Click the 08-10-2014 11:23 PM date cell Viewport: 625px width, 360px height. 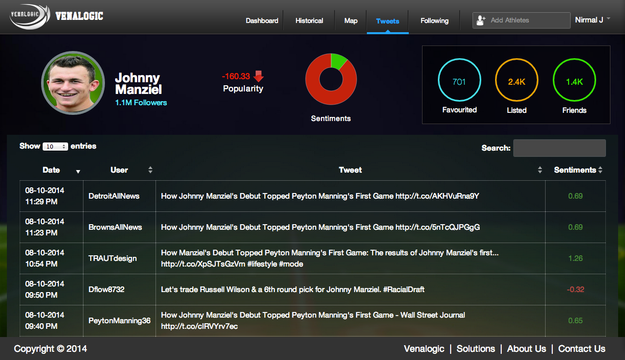[51, 227]
